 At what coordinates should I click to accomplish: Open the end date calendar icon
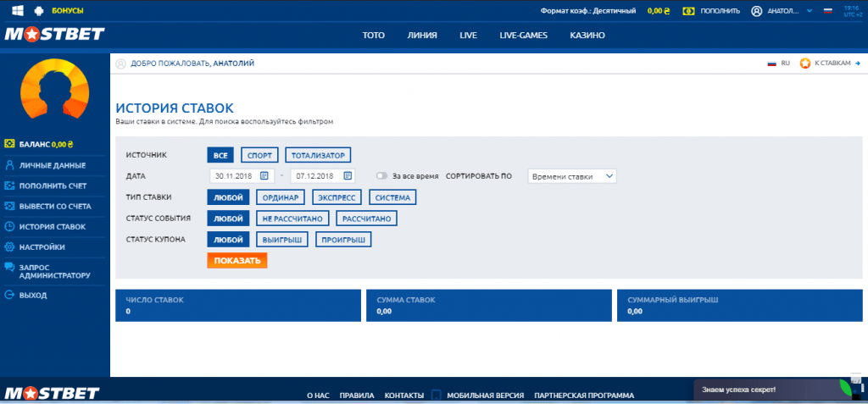347,176
